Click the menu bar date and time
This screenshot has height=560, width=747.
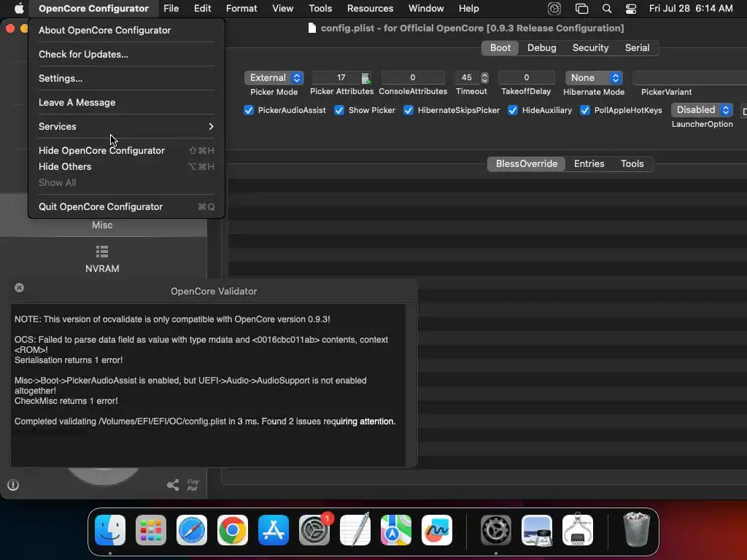point(691,8)
